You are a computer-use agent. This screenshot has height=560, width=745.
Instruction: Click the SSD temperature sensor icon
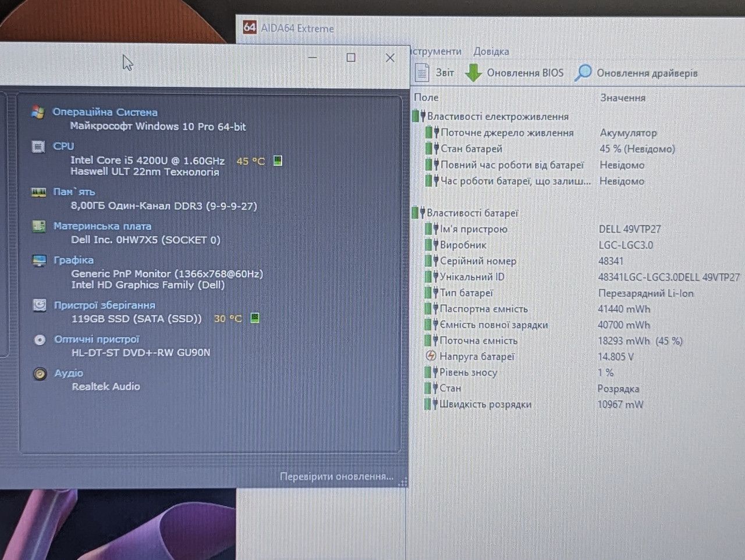pos(254,318)
